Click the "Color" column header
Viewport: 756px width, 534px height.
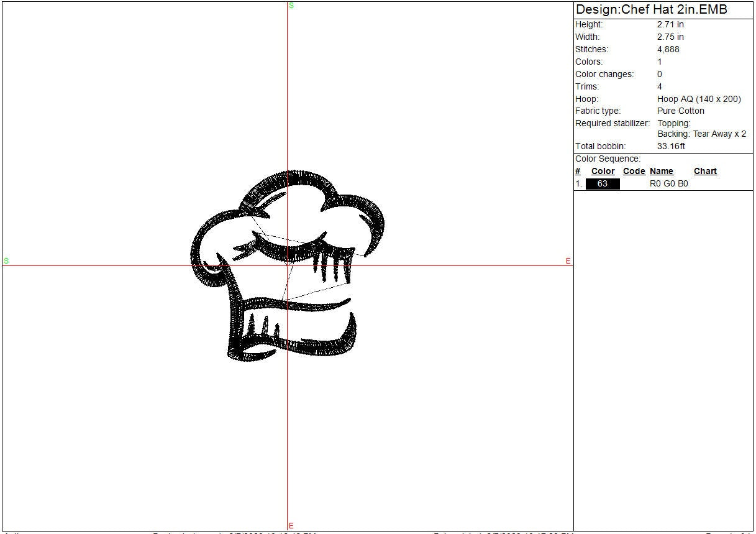coord(603,172)
